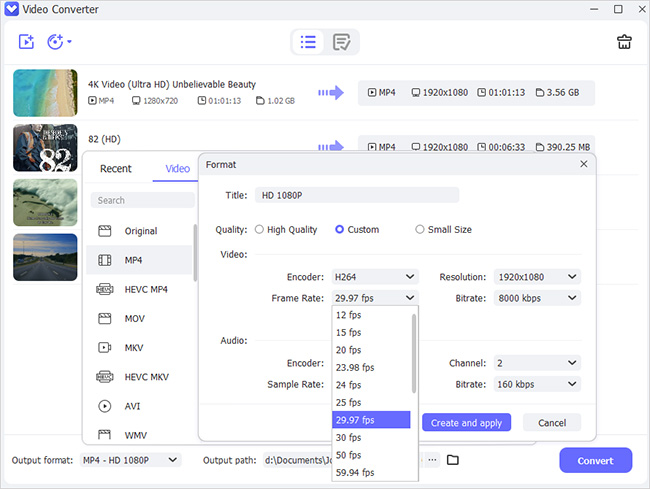This screenshot has width=650, height=489.
Task: Cancel the Format dialog
Action: (552, 423)
